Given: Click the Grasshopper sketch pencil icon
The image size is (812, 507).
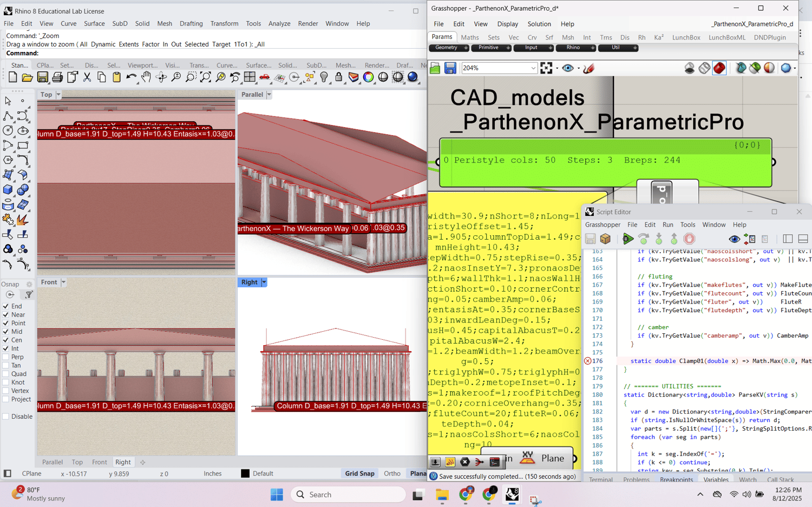Looking at the screenshot, I should 589,68.
